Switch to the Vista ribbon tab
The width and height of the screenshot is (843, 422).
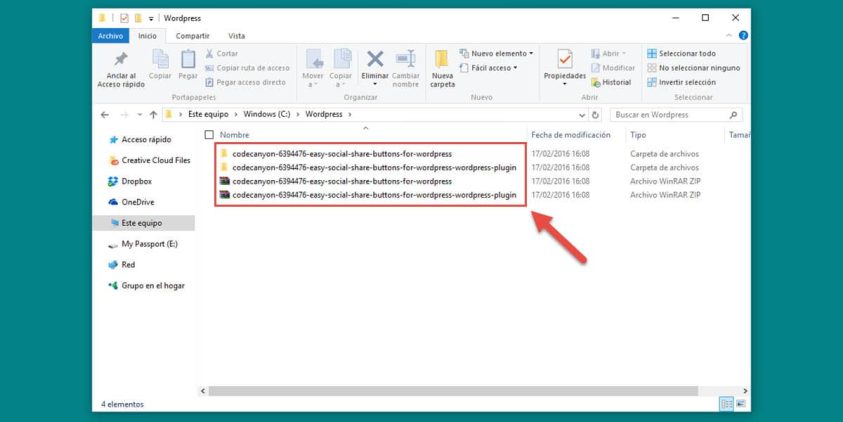[237, 36]
